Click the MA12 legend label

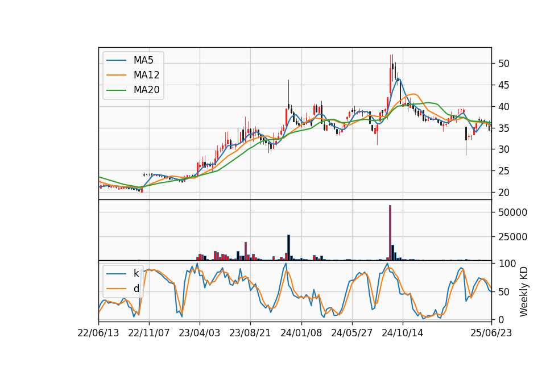coord(146,75)
